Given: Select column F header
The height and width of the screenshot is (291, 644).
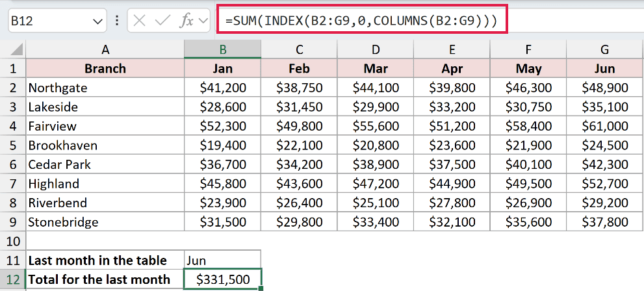Looking at the screenshot, I should [x=528, y=49].
